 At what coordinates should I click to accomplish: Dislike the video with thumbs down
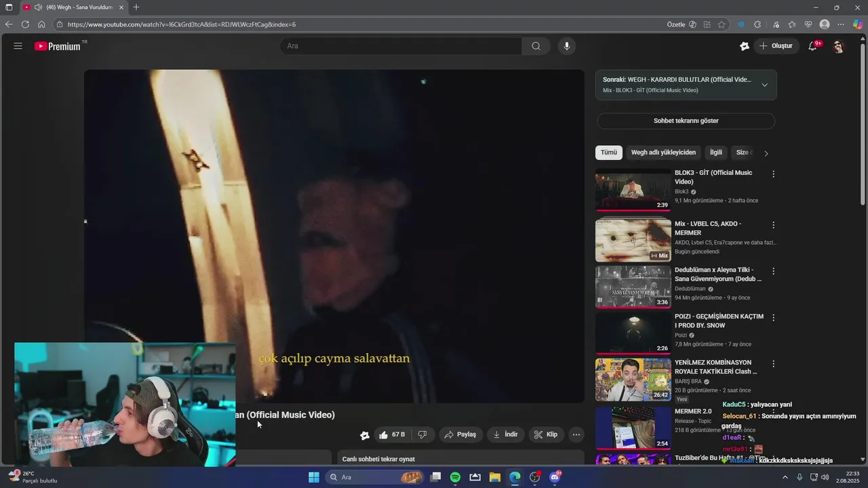pyautogui.click(x=422, y=434)
